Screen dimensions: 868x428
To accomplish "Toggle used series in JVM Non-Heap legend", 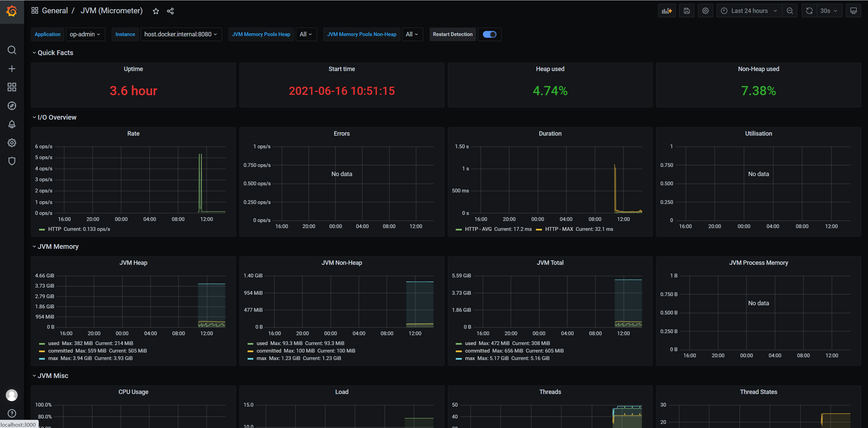I will coord(262,343).
